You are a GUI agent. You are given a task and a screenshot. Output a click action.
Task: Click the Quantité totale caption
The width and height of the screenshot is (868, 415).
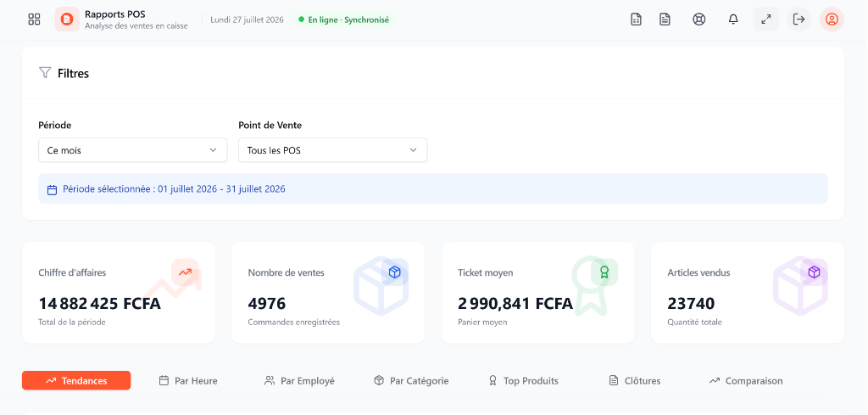tap(695, 322)
